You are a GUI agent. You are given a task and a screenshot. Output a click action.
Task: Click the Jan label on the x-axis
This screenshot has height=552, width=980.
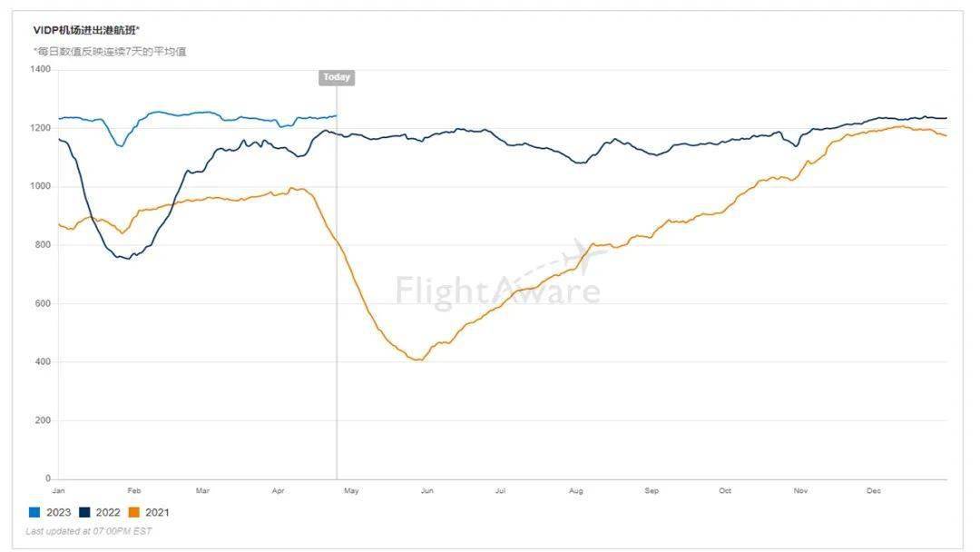pos(59,490)
